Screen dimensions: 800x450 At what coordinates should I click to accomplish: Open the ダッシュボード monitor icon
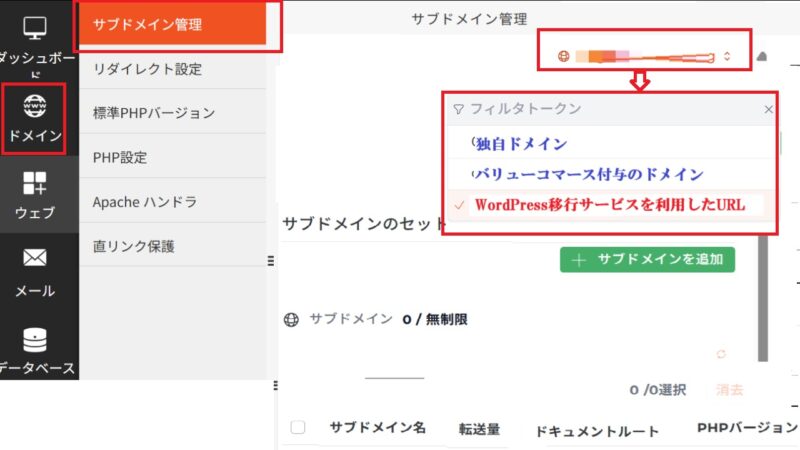[33, 31]
